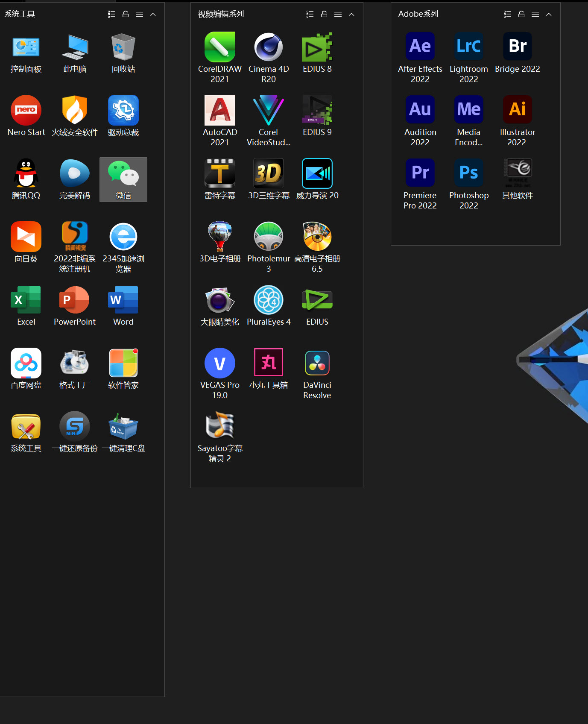This screenshot has height=724, width=588.
Task: Toggle lock on 系统工具 panel
Action: tap(126, 14)
